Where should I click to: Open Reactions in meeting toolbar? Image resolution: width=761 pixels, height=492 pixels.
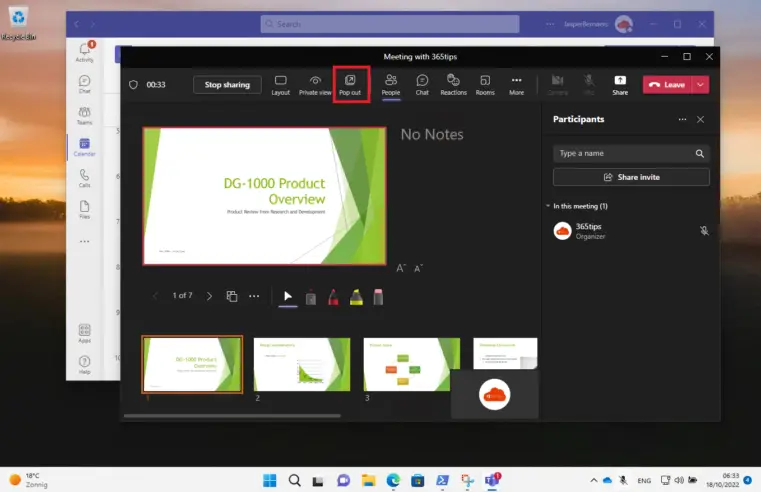click(453, 85)
